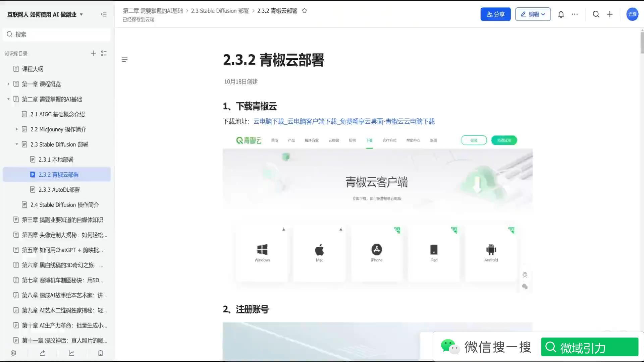Open 第四章 头像定制大揭秘
The height and width of the screenshot is (362, 644).
coord(57,235)
